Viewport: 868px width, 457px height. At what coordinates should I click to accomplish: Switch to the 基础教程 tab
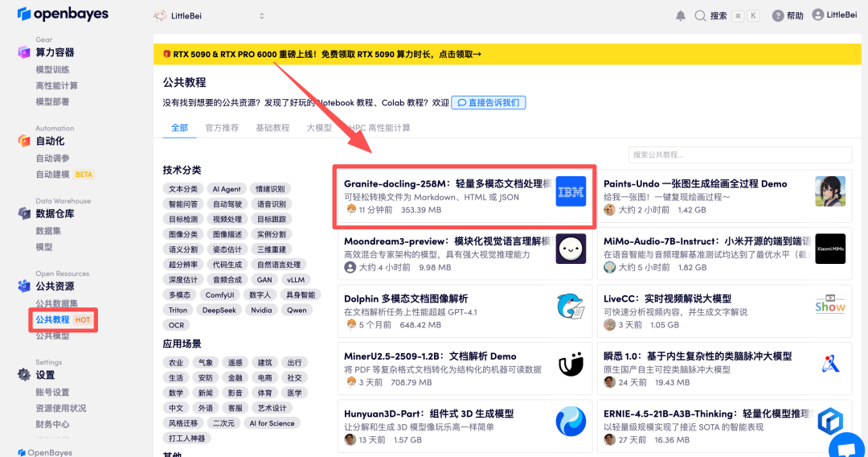click(272, 128)
